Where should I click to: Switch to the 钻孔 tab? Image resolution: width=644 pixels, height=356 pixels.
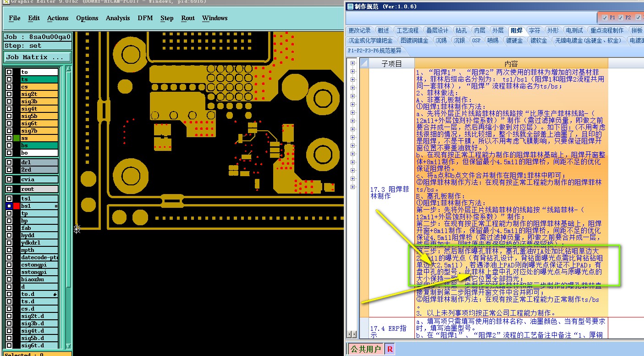coord(461,30)
